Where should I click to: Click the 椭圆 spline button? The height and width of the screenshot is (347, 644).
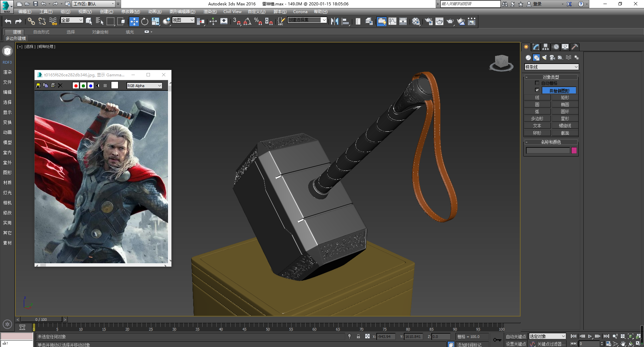click(565, 105)
